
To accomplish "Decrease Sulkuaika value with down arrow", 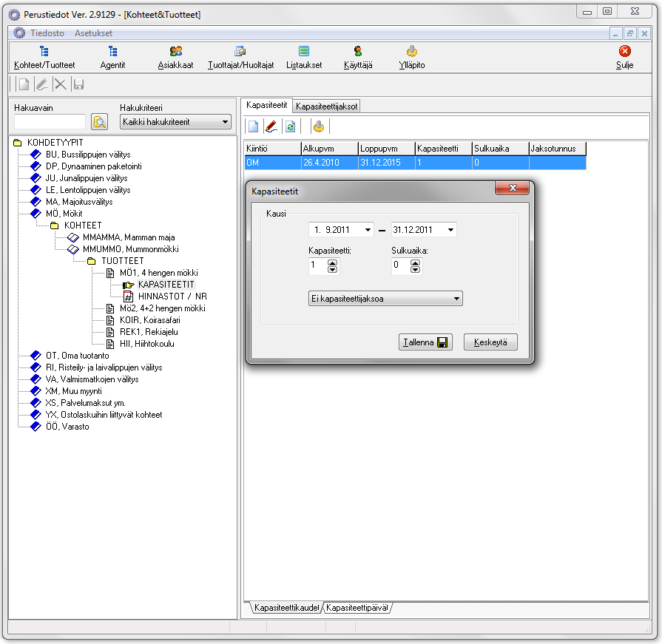I will point(415,269).
